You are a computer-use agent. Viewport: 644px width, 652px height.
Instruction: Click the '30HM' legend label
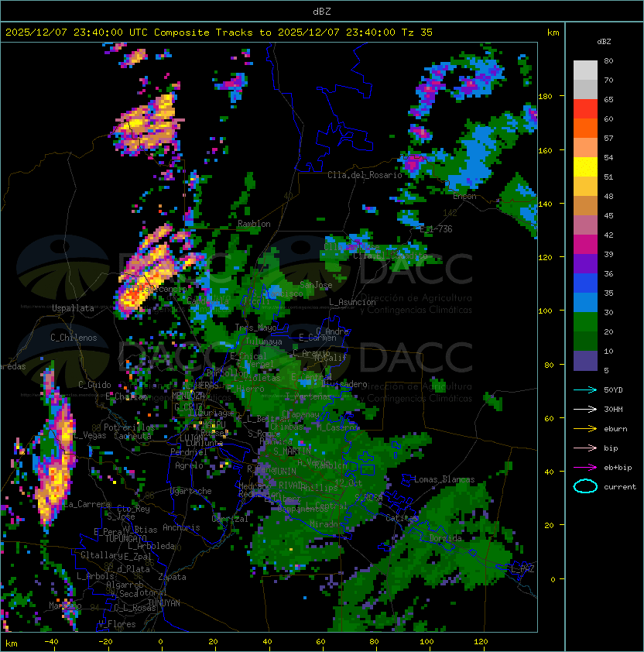pos(613,409)
